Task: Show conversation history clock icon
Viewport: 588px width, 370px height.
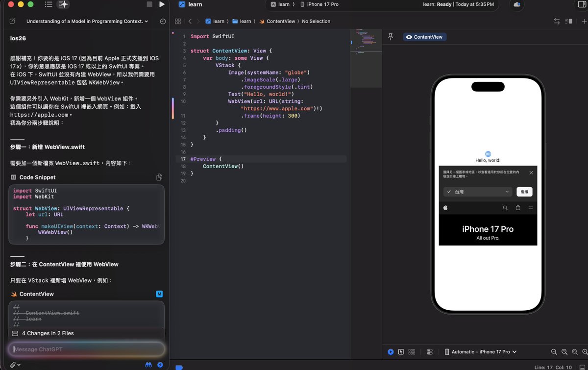Action: [x=163, y=22]
